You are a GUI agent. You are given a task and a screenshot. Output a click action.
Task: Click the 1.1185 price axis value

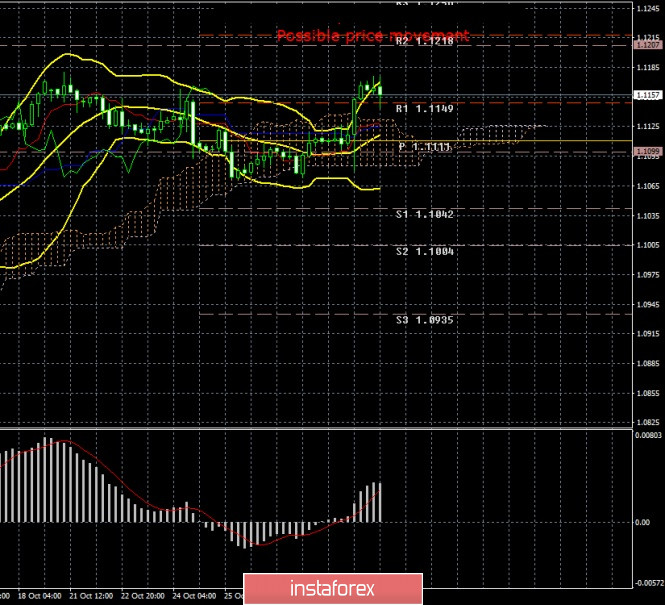click(x=648, y=67)
